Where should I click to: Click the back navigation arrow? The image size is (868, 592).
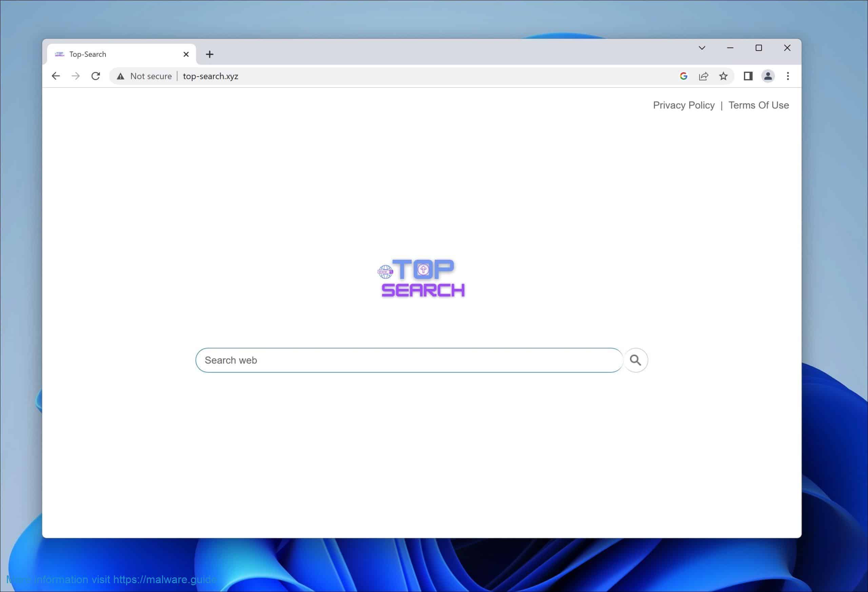tap(56, 76)
